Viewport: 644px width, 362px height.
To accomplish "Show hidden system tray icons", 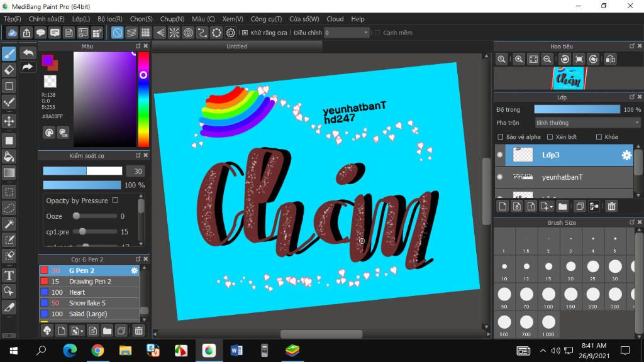I will click(543, 351).
